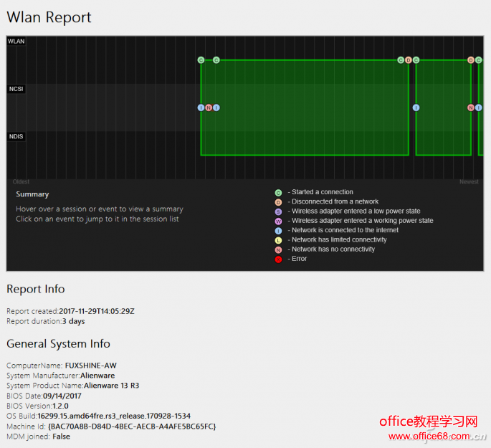Viewport: 491px width, 448px height.
Task: Click the 'Started a connection' legend text
Action: pos(323,192)
